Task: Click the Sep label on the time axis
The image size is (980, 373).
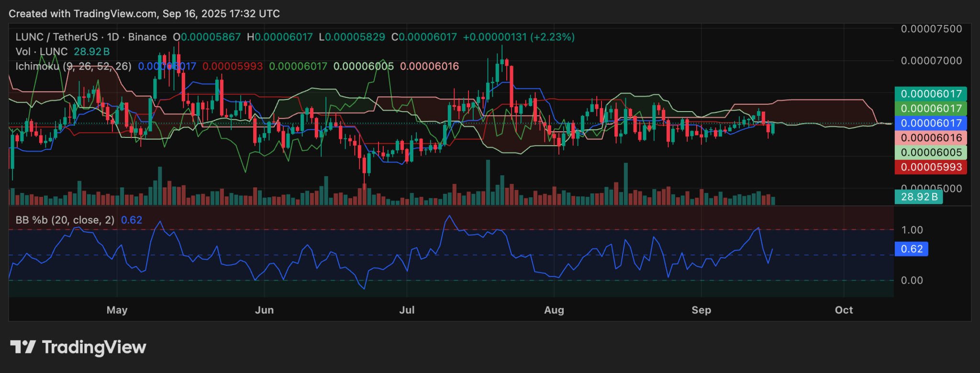Action: [x=701, y=310]
